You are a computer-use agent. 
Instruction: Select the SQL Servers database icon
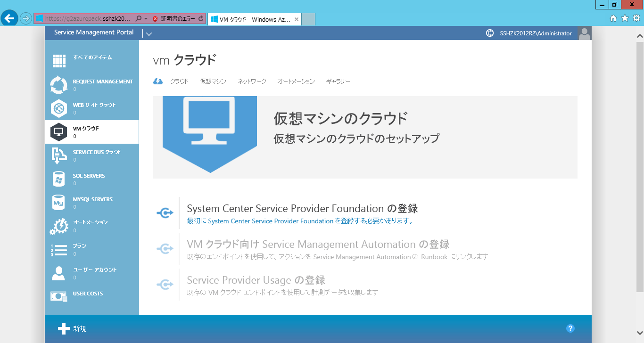point(59,179)
